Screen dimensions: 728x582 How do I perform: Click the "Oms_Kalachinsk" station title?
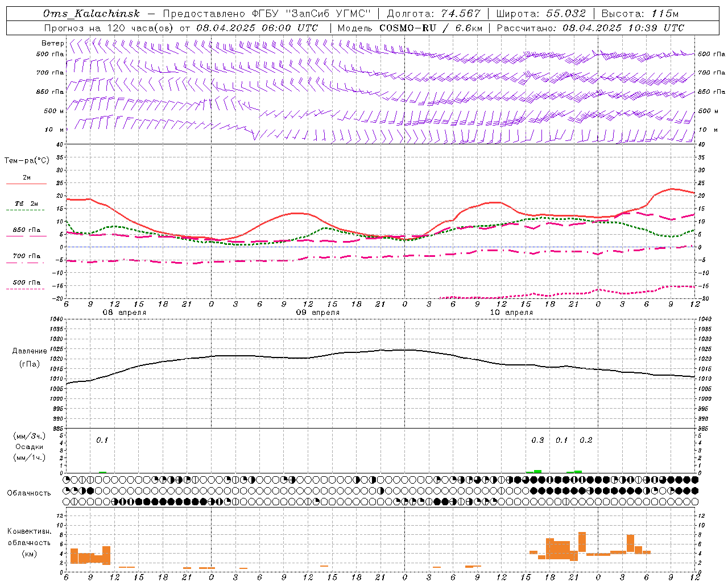92,14
